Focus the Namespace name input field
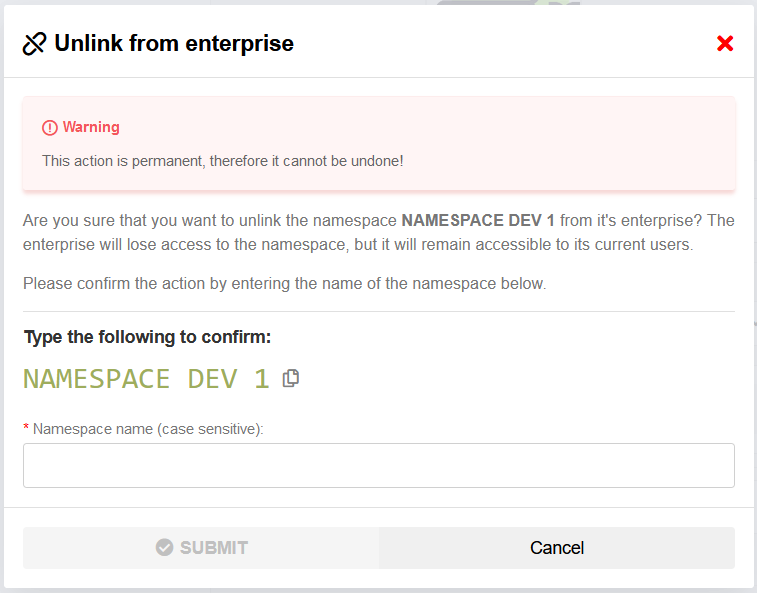757x593 pixels. click(378, 466)
